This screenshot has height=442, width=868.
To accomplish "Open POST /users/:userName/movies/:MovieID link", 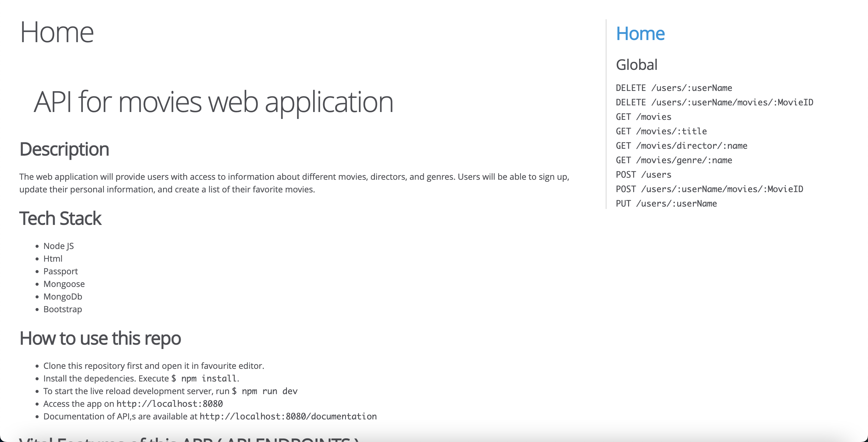I will click(x=709, y=189).
